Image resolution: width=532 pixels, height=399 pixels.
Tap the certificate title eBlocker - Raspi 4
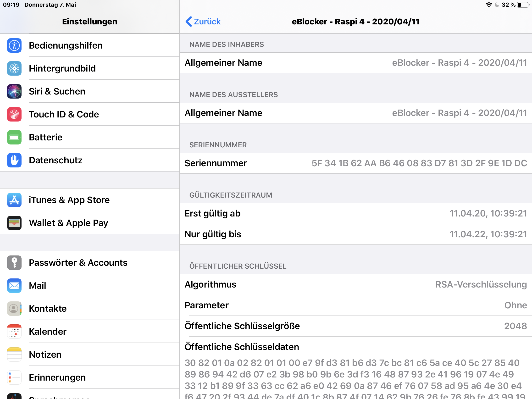click(x=356, y=22)
